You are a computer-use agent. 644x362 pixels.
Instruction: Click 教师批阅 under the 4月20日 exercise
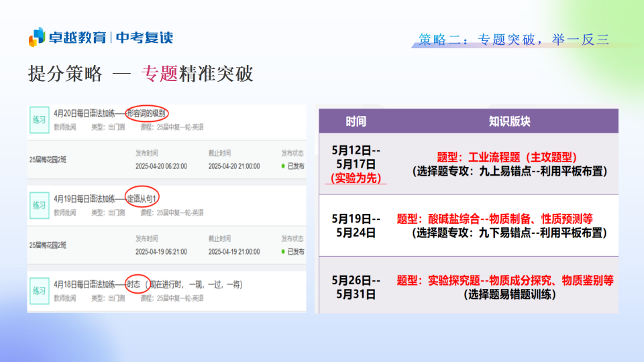point(64,127)
